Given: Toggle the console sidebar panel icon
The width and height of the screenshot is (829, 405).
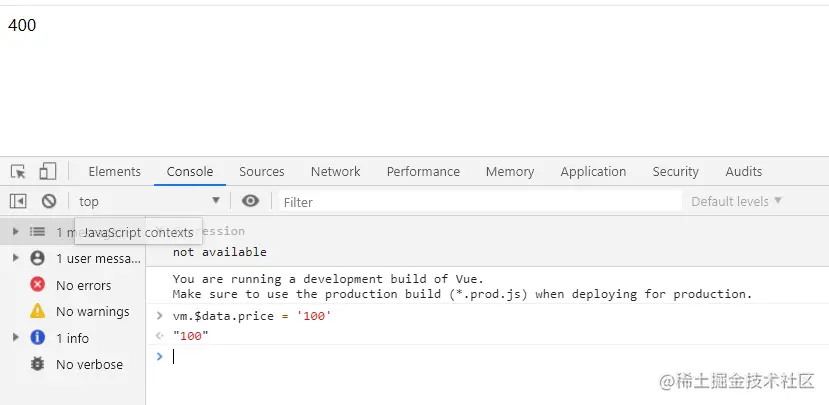Looking at the screenshot, I should [x=18, y=201].
